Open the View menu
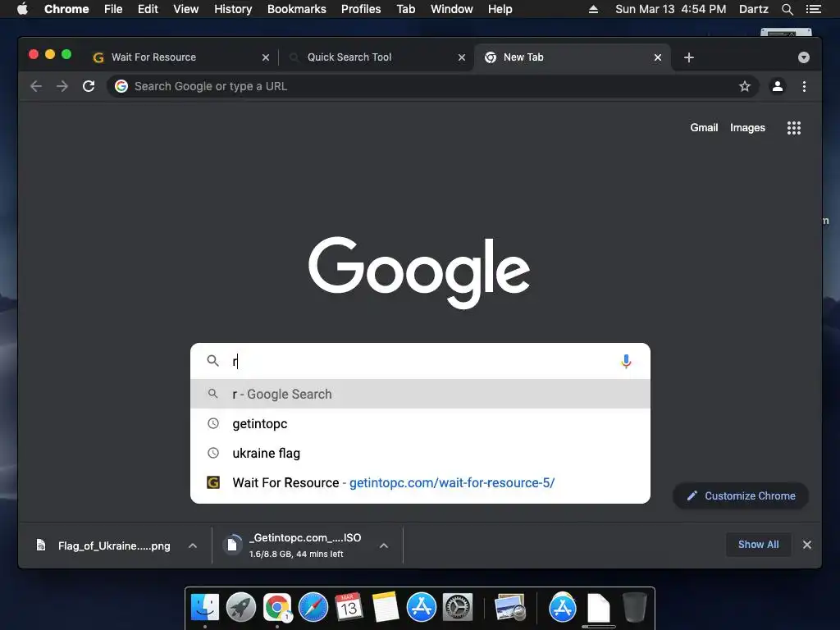 coord(186,9)
